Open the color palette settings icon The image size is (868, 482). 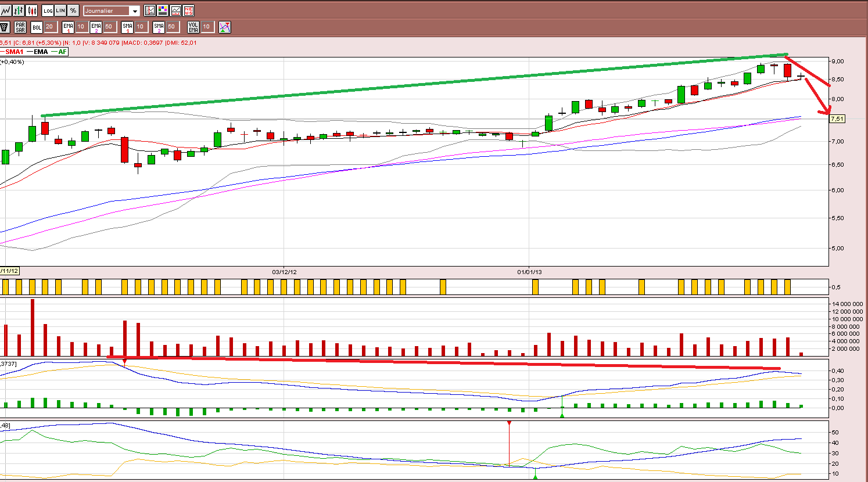(x=163, y=10)
